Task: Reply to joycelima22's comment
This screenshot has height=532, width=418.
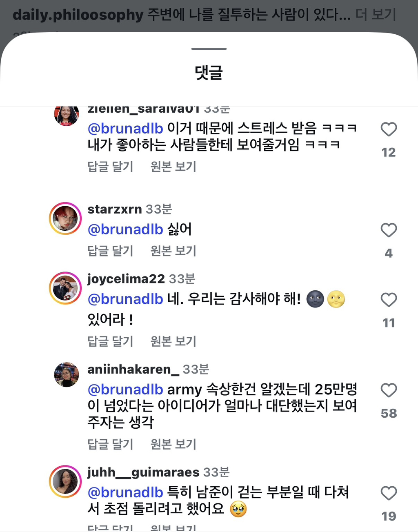Action: [111, 341]
